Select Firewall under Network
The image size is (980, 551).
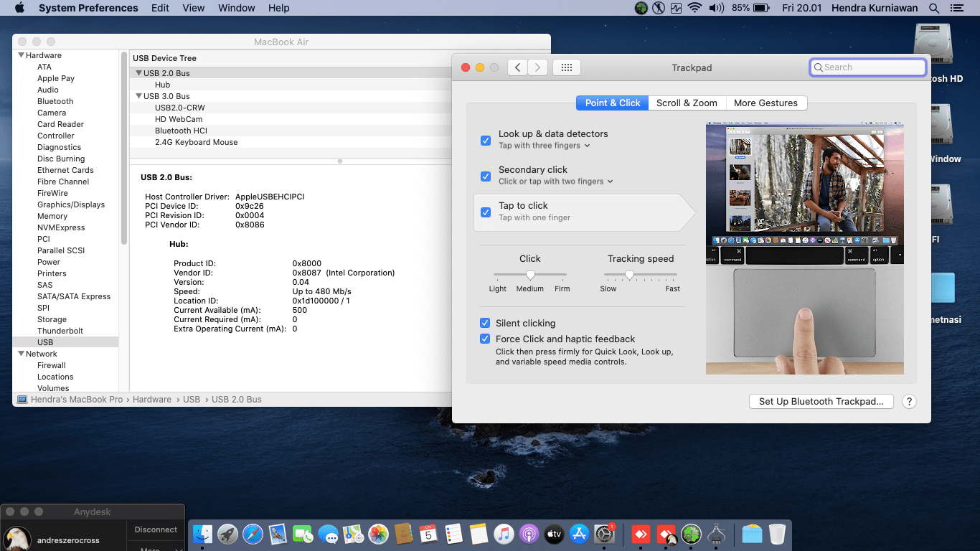tap(52, 365)
